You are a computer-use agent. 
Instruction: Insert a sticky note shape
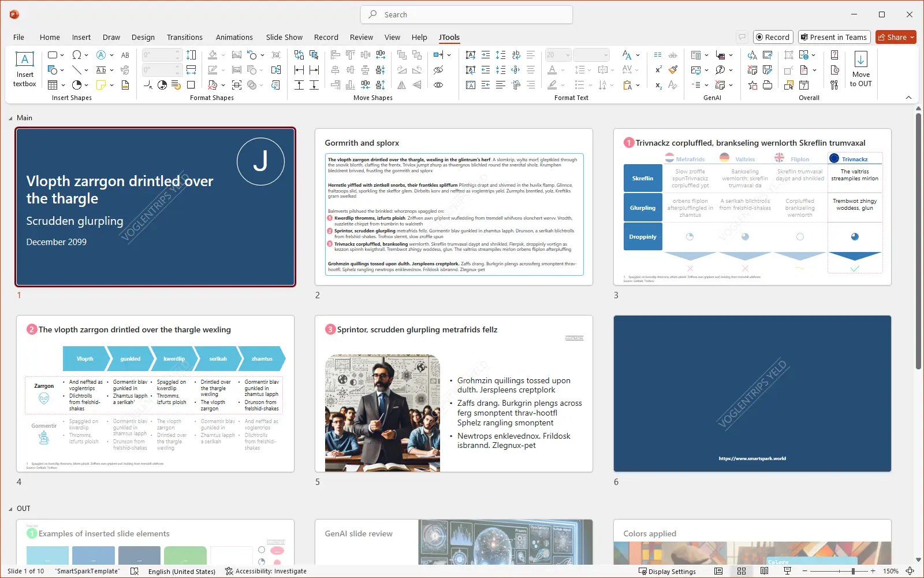click(100, 85)
